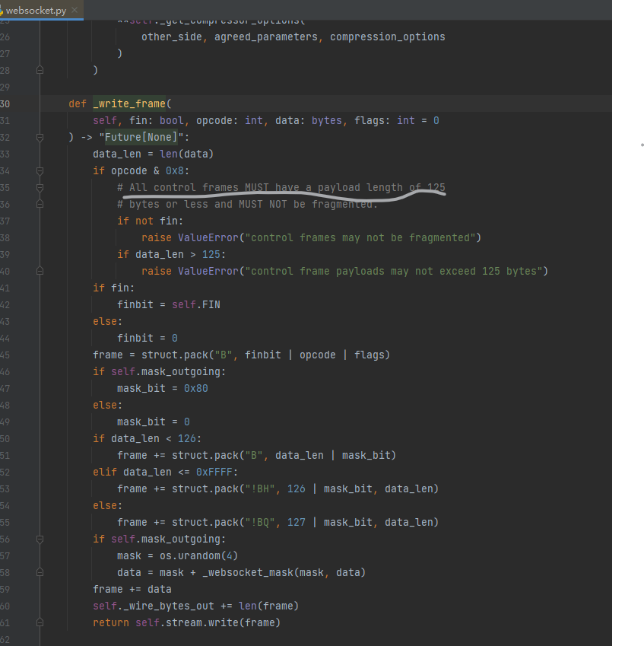Click 'data_len = len(data)' statement
Viewport: 644px width, 646px height.
(153, 154)
